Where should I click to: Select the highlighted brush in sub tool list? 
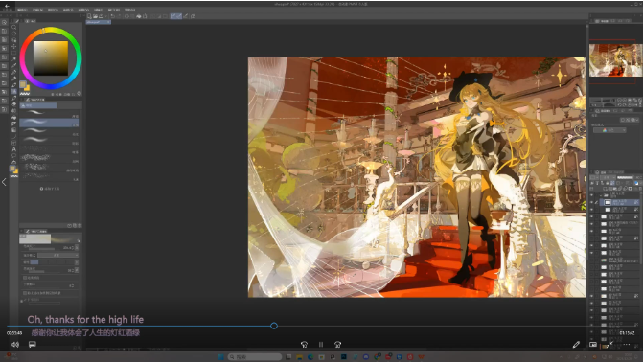pos(49,123)
